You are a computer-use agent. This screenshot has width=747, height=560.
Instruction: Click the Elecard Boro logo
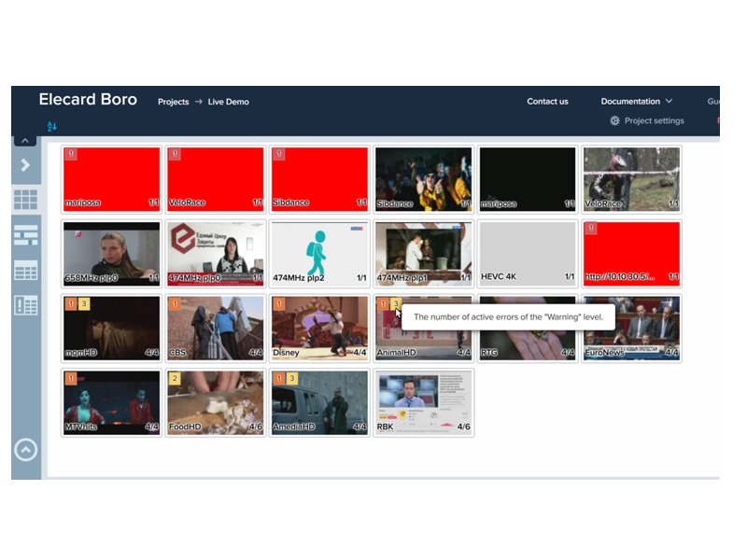pyautogui.click(x=88, y=100)
